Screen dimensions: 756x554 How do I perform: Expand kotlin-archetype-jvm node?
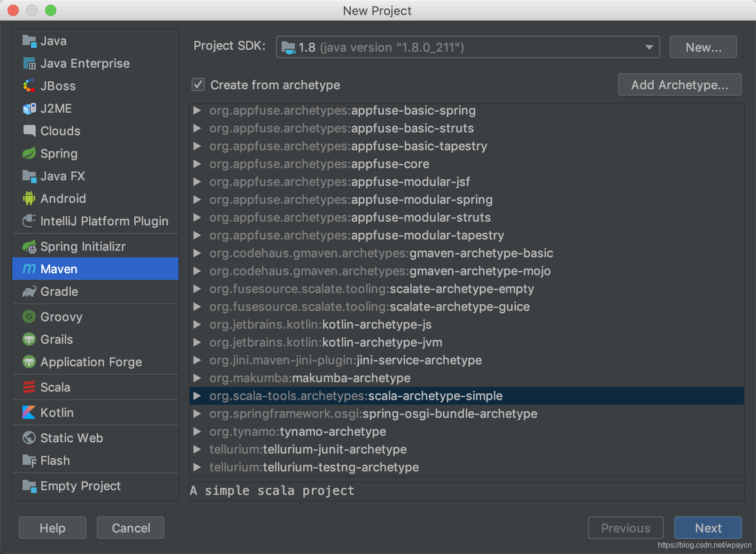tap(197, 342)
